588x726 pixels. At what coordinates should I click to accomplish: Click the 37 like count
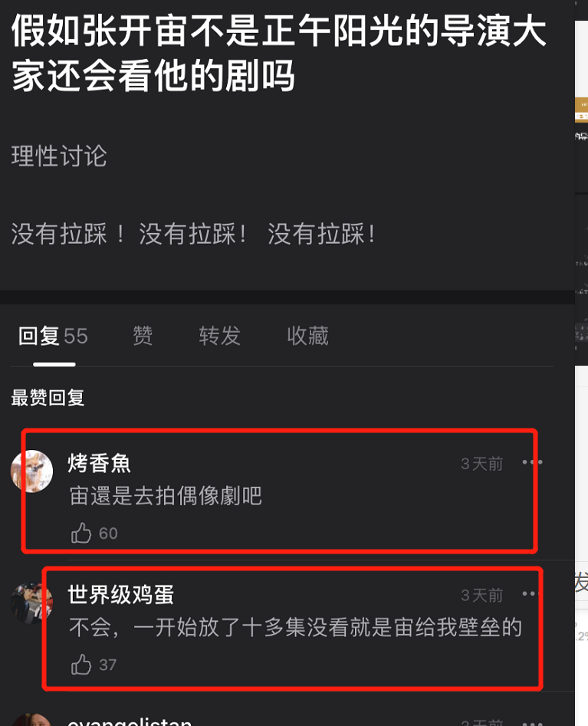pyautogui.click(x=108, y=665)
